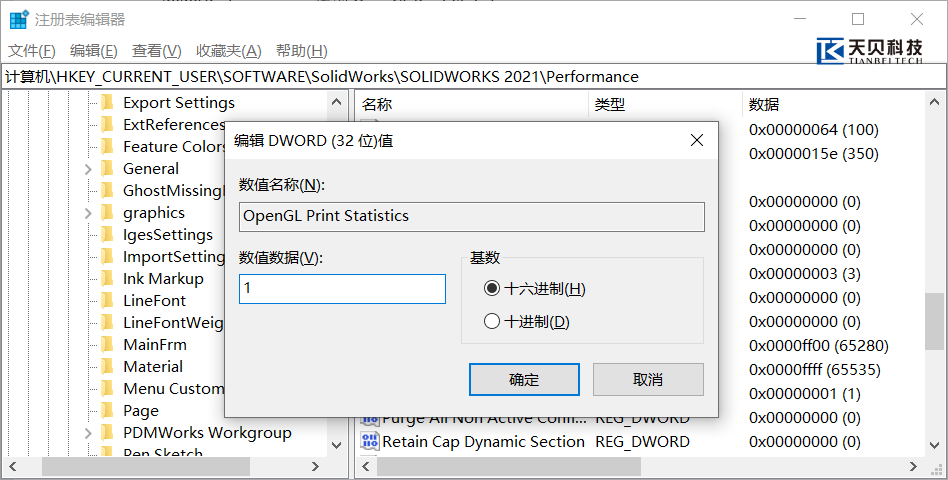This screenshot has height=480, width=948.
Task: Cancel the dialog with 取消 button
Action: pyautogui.click(x=648, y=380)
